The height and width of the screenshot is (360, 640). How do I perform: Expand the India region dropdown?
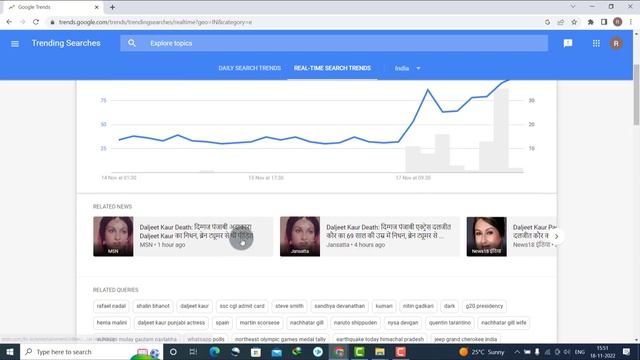[407, 68]
